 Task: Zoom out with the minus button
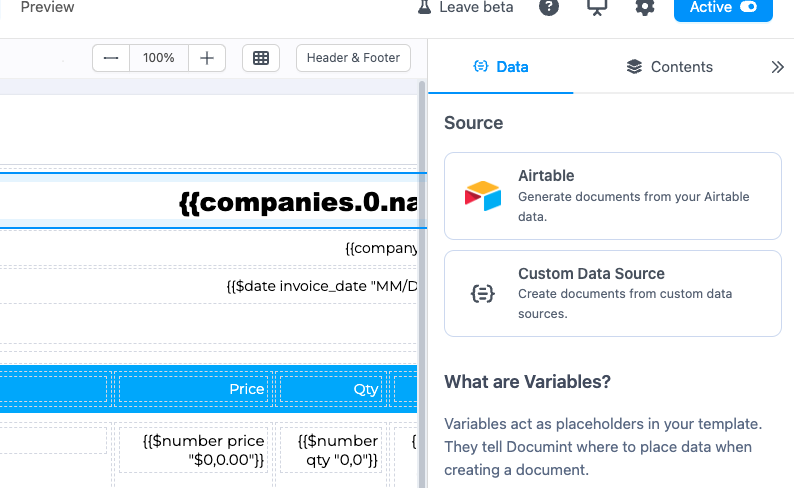click(111, 58)
